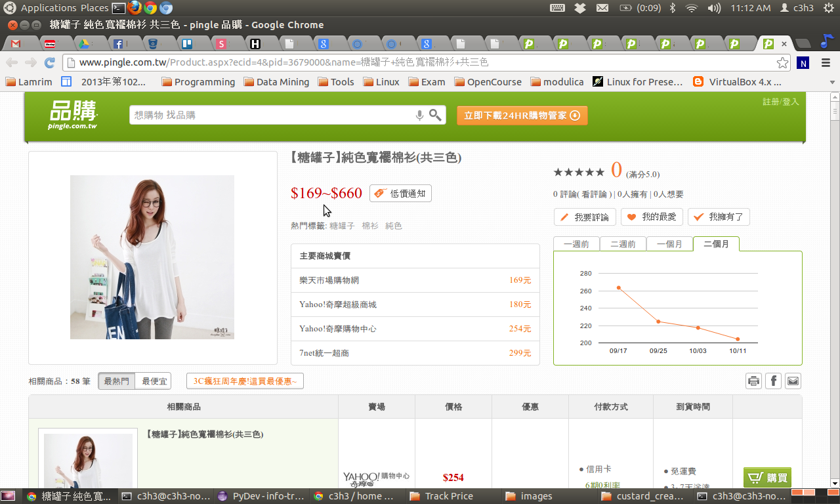
Task: Select the 一個月 chart tab
Action: [x=669, y=244]
